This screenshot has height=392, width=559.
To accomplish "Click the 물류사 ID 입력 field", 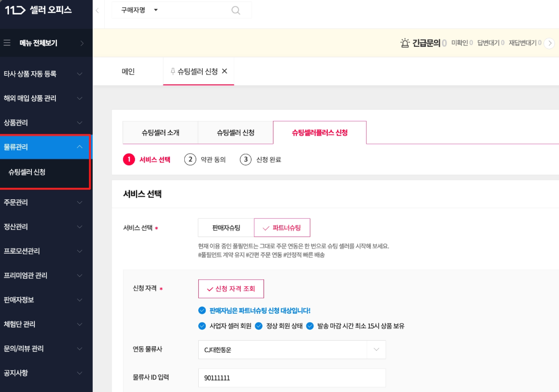I will pos(292,378).
